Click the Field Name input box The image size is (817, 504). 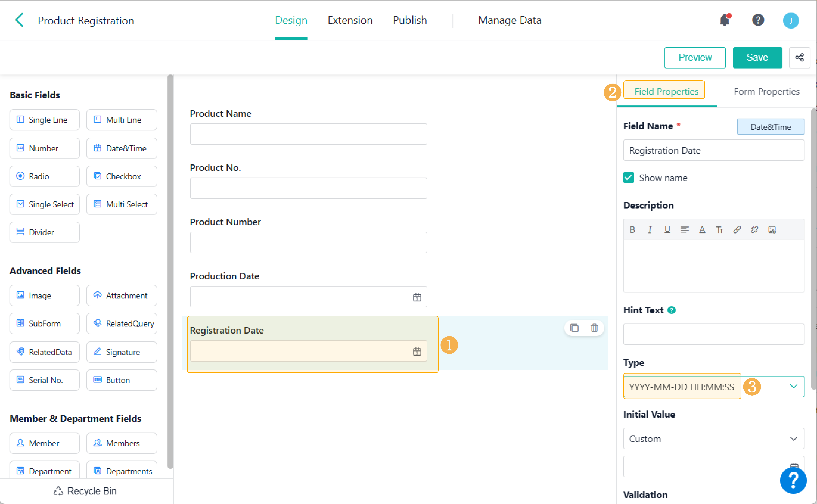(713, 150)
